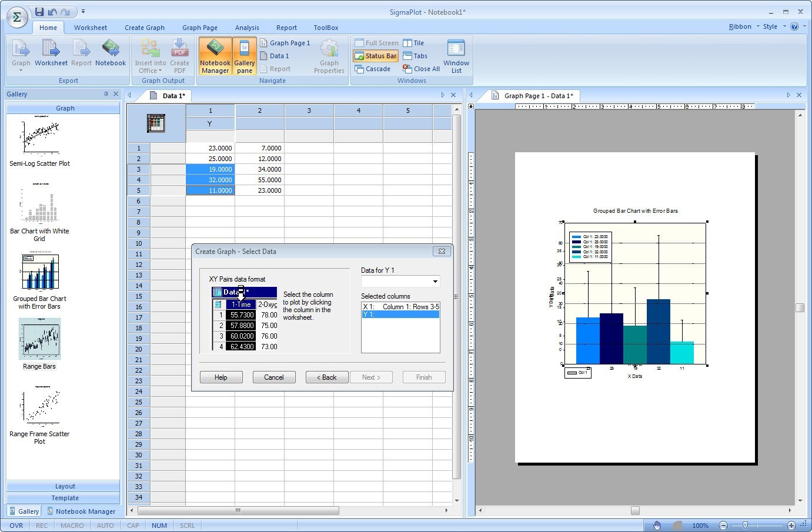Open the Data for Y 1 dropdown
This screenshot has width=812, height=532.
tap(435, 282)
